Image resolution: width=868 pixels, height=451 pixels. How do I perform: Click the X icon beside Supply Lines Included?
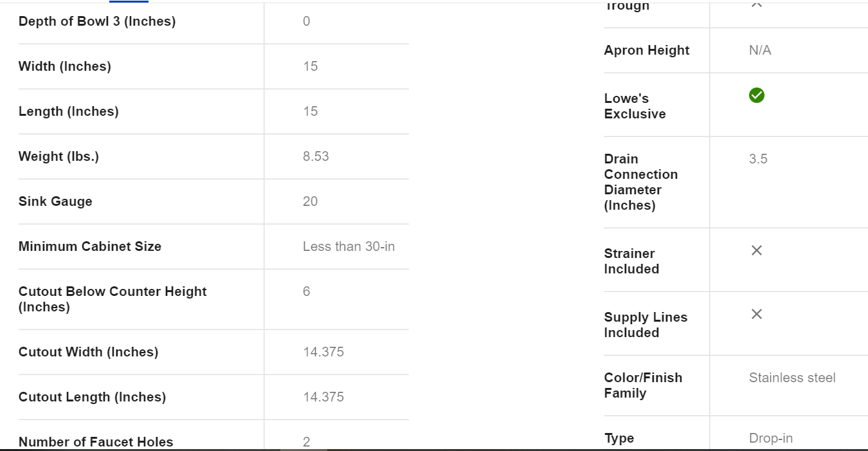click(x=757, y=314)
